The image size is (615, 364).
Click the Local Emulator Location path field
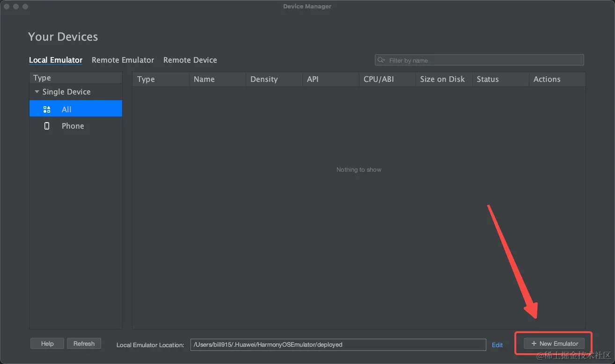coord(338,345)
